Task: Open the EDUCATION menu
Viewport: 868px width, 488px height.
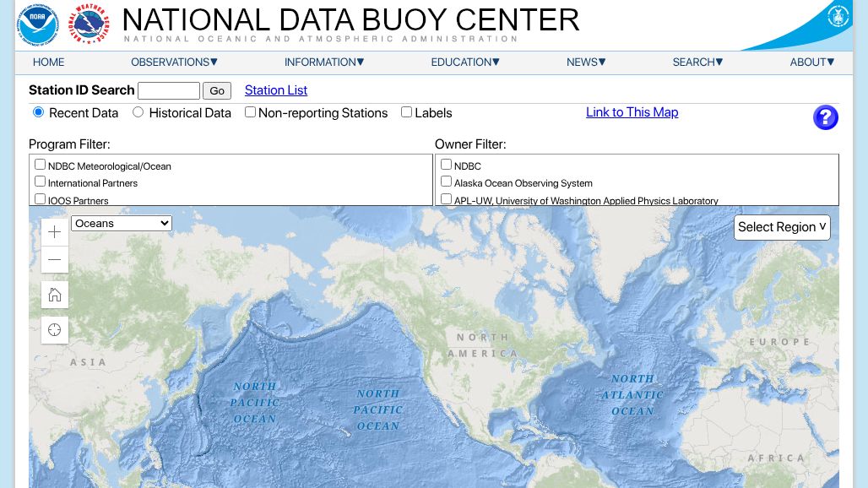Action: point(465,62)
